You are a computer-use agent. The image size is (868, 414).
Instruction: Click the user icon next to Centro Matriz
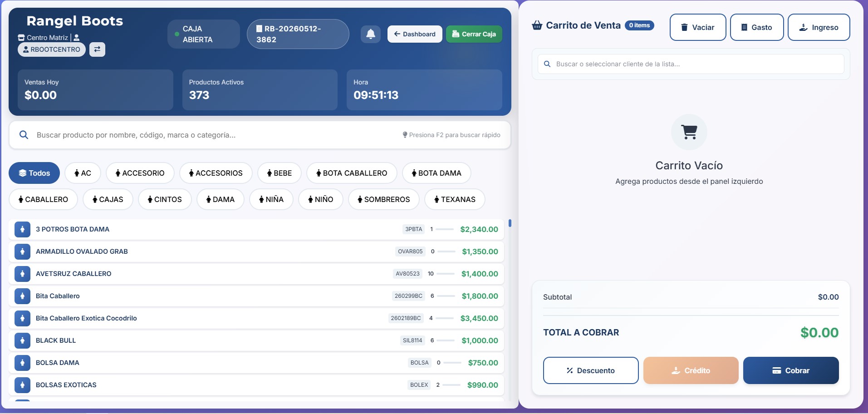(76, 38)
